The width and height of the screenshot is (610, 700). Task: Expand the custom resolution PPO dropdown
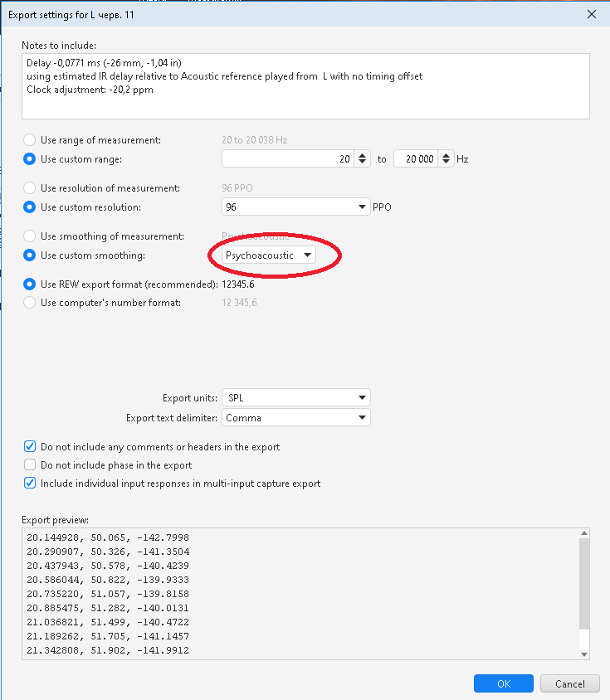pos(296,207)
